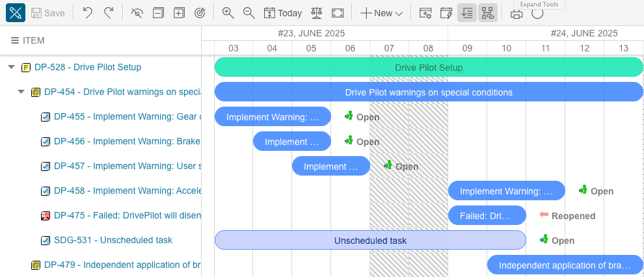The width and height of the screenshot is (644, 277).
Task: Jump to Today in the timeline
Action: [283, 13]
